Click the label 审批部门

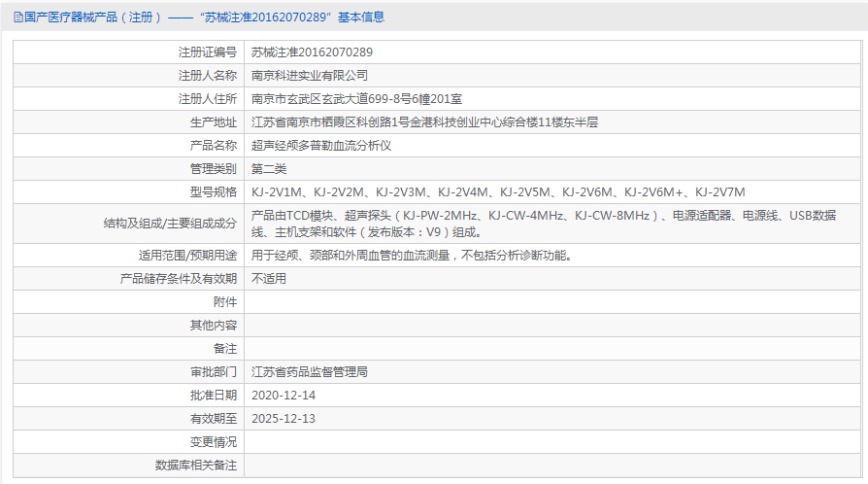pyautogui.click(x=214, y=371)
